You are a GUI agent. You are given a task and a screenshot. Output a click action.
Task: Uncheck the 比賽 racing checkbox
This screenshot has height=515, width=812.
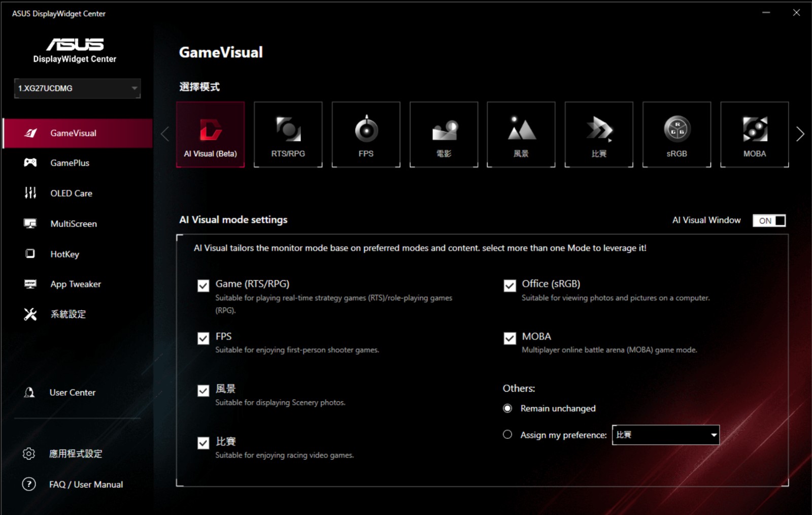(204, 443)
